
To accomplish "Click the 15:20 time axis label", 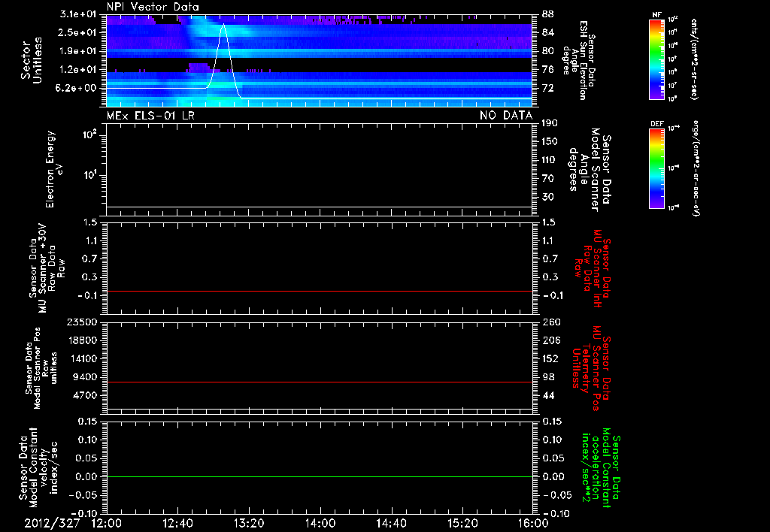I will (x=462, y=523).
